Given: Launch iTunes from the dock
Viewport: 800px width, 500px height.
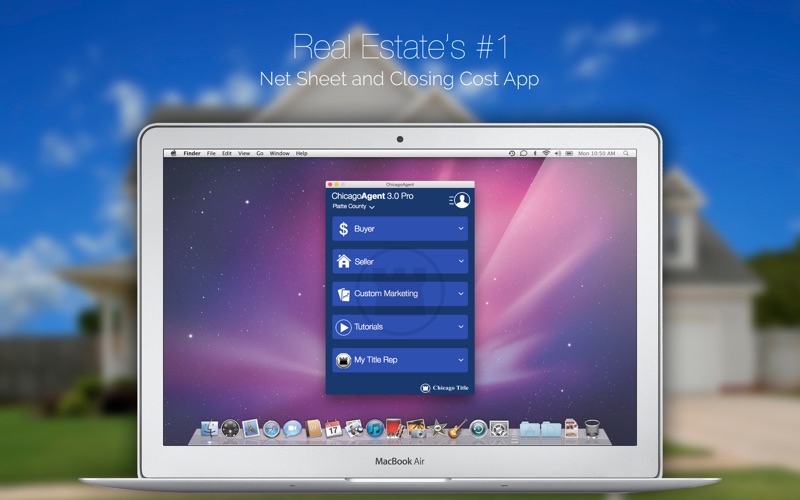Looking at the screenshot, I should pos(375,429).
